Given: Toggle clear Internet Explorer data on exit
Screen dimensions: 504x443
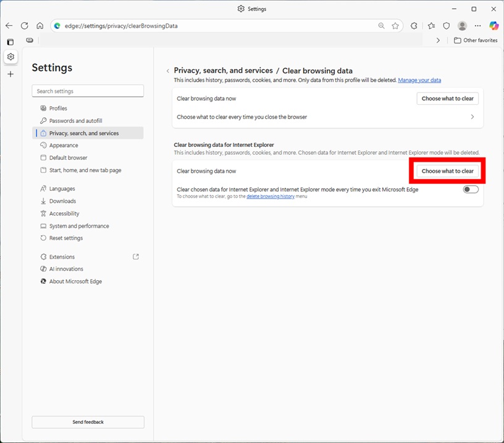Looking at the screenshot, I should click(470, 189).
